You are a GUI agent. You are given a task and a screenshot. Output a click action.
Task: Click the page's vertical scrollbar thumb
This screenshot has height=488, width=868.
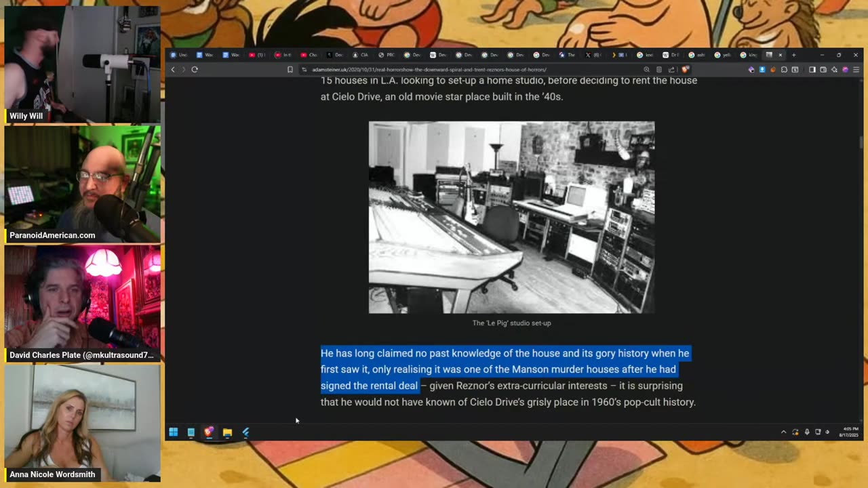click(863, 141)
